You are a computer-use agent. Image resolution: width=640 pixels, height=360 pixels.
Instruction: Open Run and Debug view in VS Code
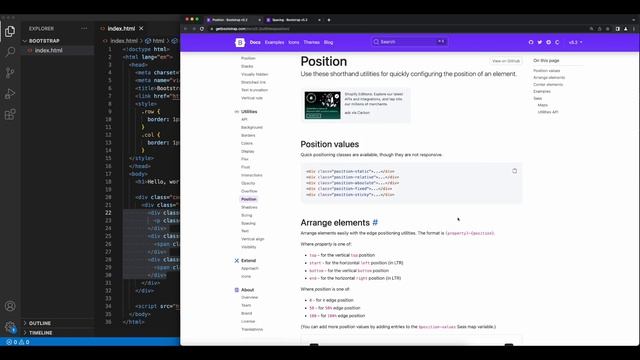pyautogui.click(x=10, y=94)
